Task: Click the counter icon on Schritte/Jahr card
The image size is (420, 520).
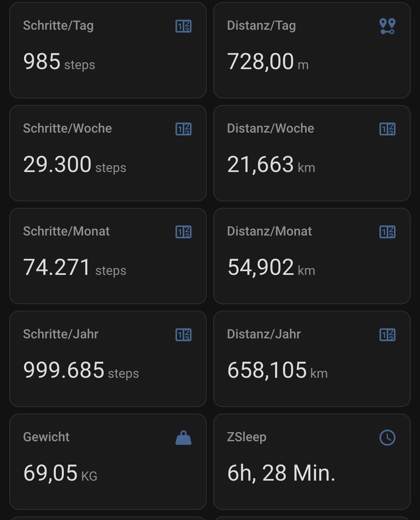Action: click(183, 335)
